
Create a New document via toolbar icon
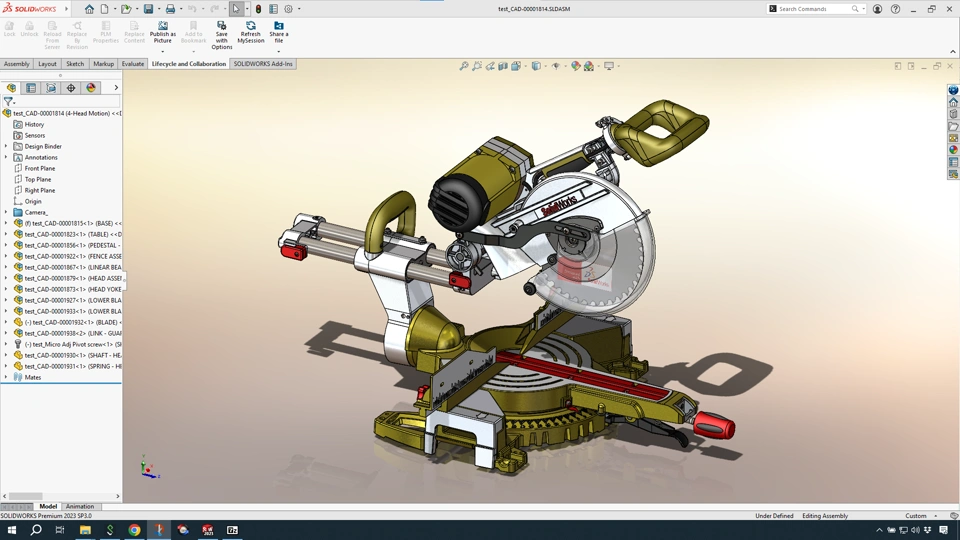point(105,9)
